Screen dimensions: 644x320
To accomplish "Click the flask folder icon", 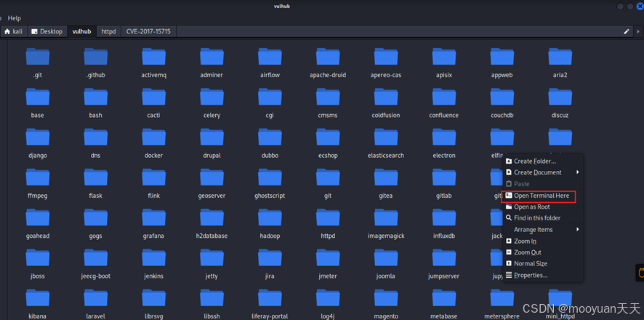I will point(96,177).
